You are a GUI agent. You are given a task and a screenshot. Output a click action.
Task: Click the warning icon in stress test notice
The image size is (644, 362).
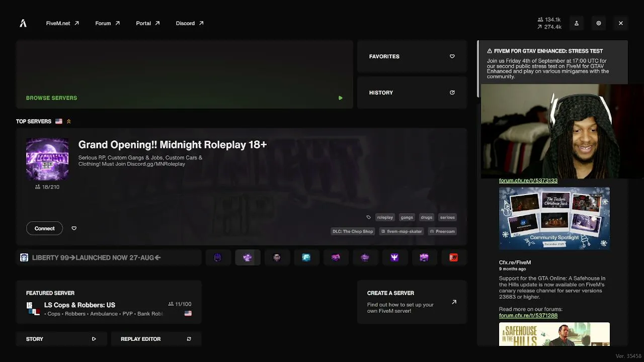[x=490, y=51]
